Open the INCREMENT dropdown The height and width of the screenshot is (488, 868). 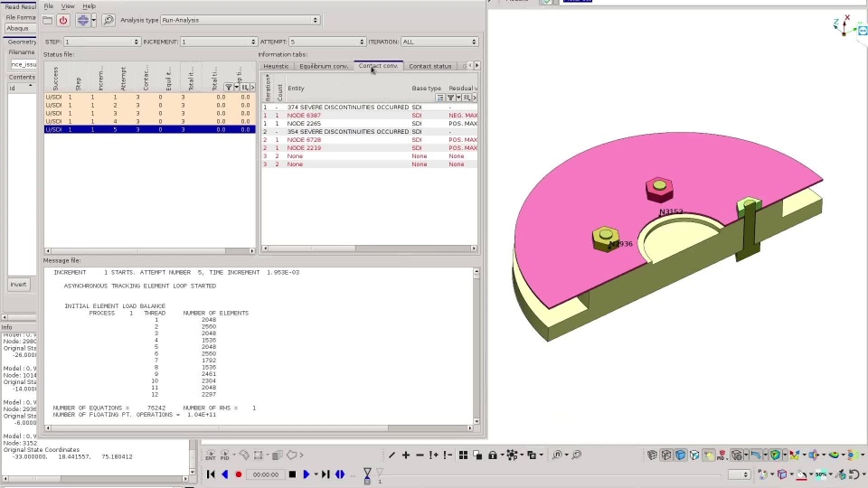[x=219, y=42]
